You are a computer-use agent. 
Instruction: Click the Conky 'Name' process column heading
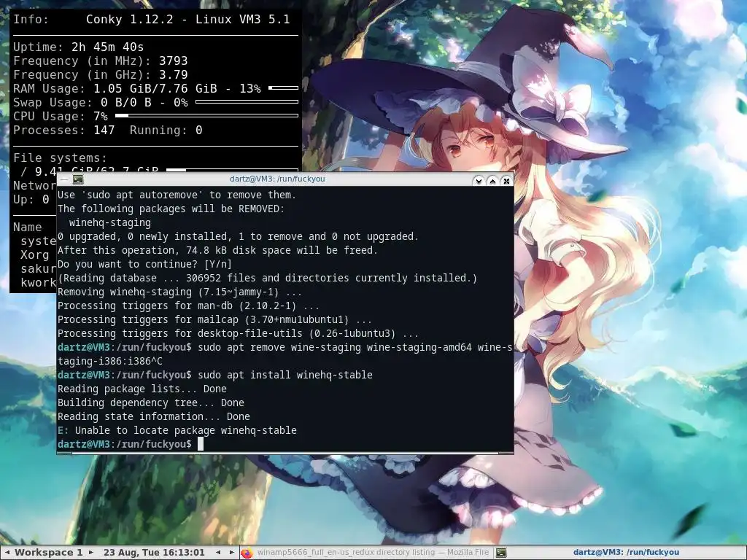tap(27, 227)
